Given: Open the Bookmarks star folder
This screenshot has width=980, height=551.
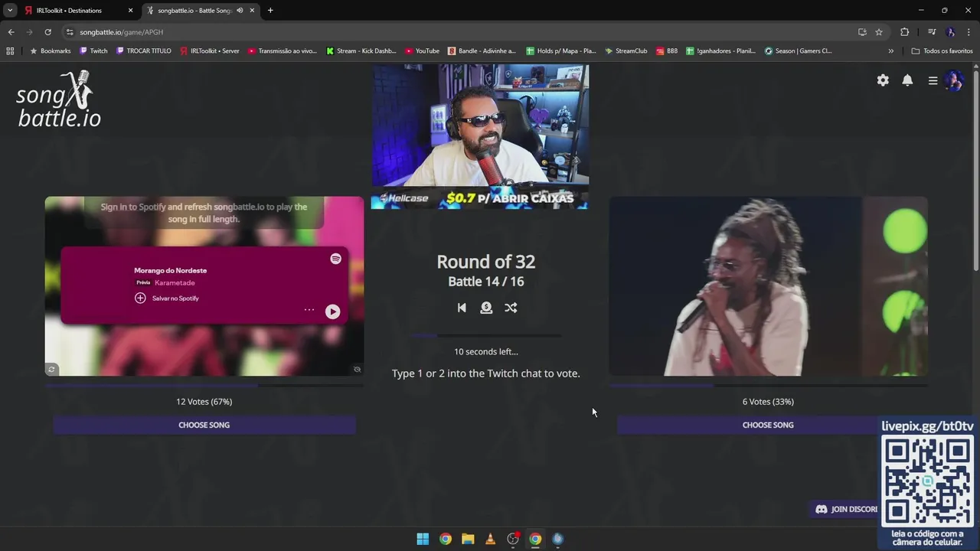Looking at the screenshot, I should (x=50, y=51).
